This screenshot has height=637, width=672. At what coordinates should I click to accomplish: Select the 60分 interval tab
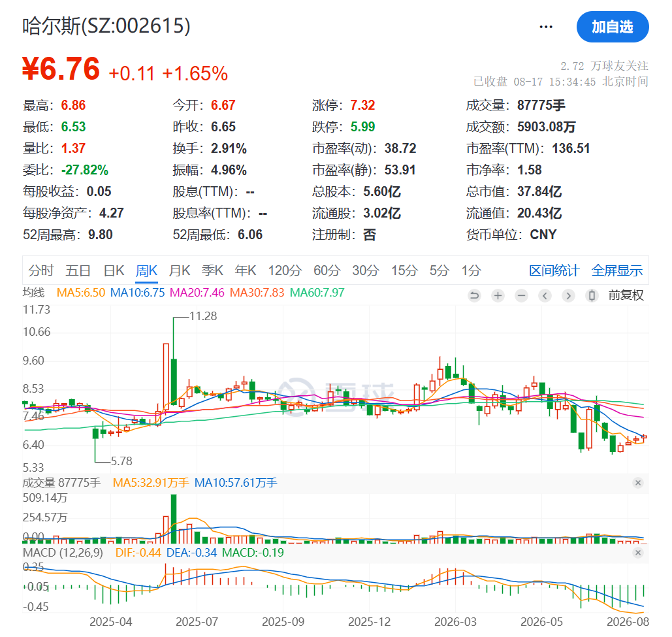327,271
